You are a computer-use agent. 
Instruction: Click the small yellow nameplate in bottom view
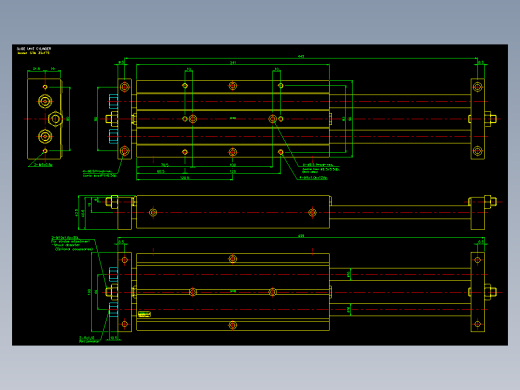point(144,314)
